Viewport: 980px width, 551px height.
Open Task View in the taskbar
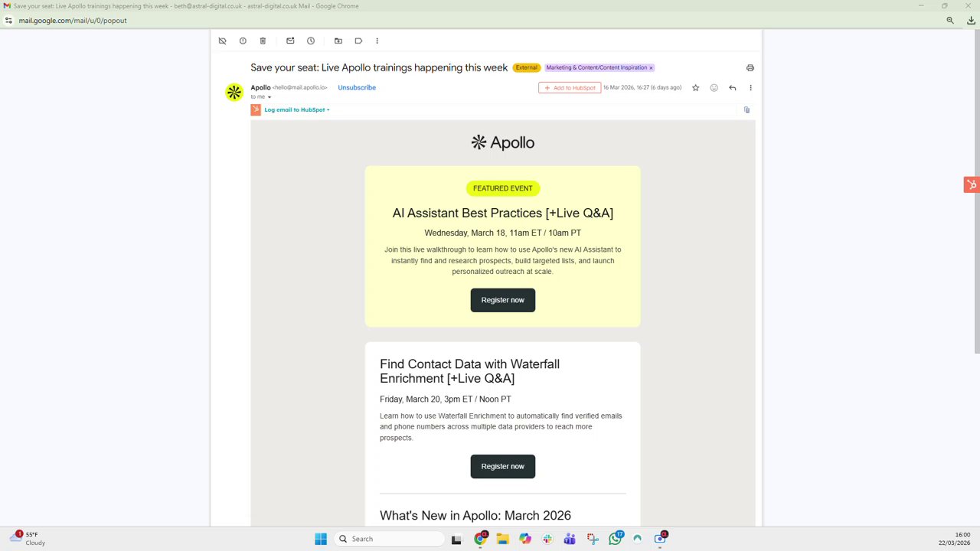click(x=456, y=539)
